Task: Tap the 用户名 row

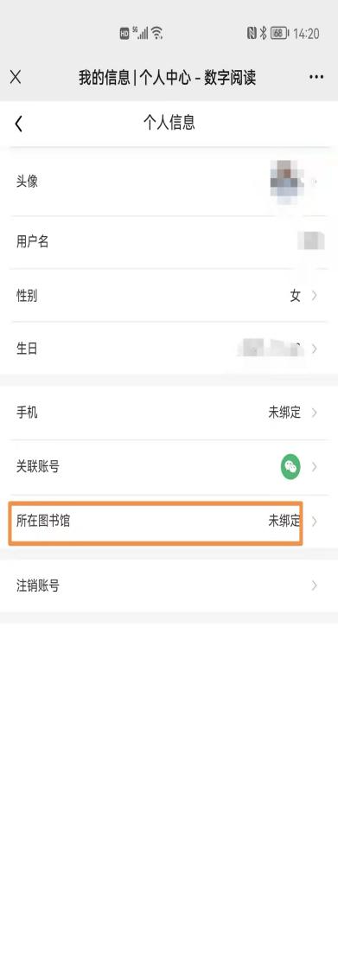Action: 169,242
